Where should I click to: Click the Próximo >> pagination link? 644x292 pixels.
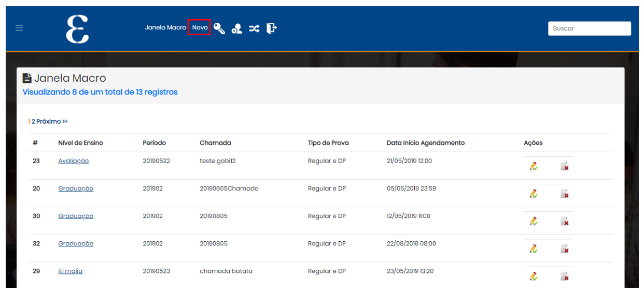(x=52, y=122)
